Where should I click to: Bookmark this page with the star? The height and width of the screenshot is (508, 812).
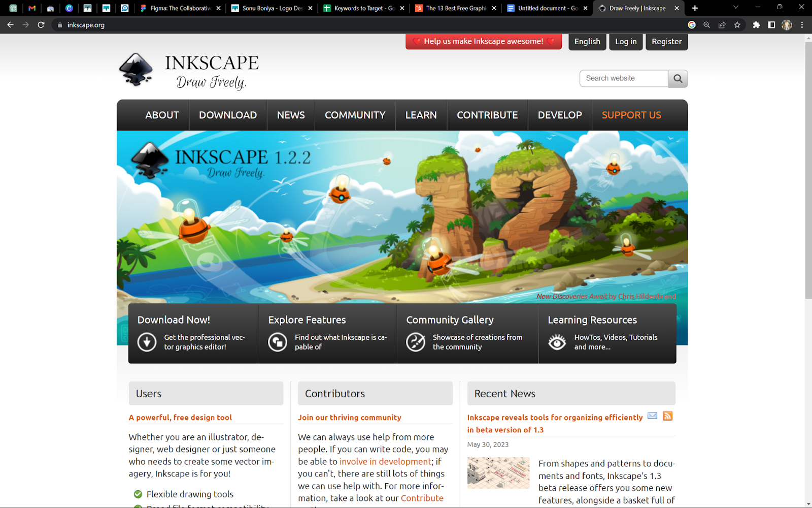pyautogui.click(x=737, y=25)
